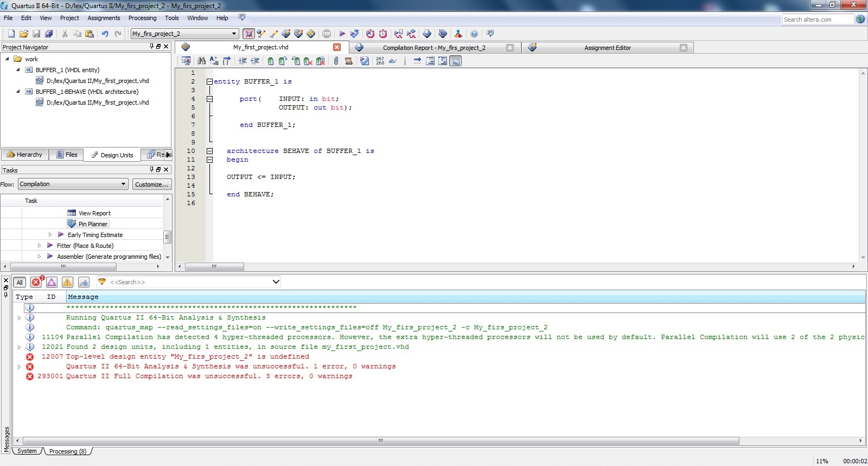The height and width of the screenshot is (466, 868).
Task: Undo the last edit
Action: pos(105,34)
